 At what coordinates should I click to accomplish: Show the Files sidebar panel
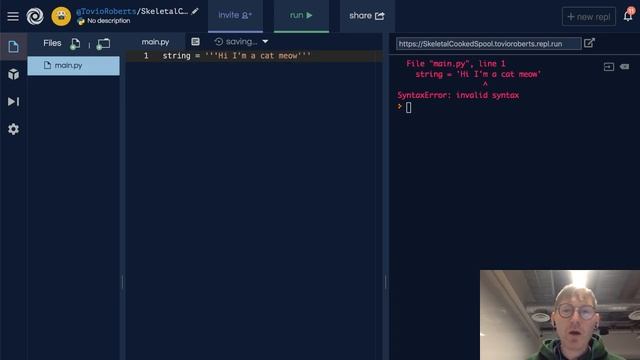[13, 47]
